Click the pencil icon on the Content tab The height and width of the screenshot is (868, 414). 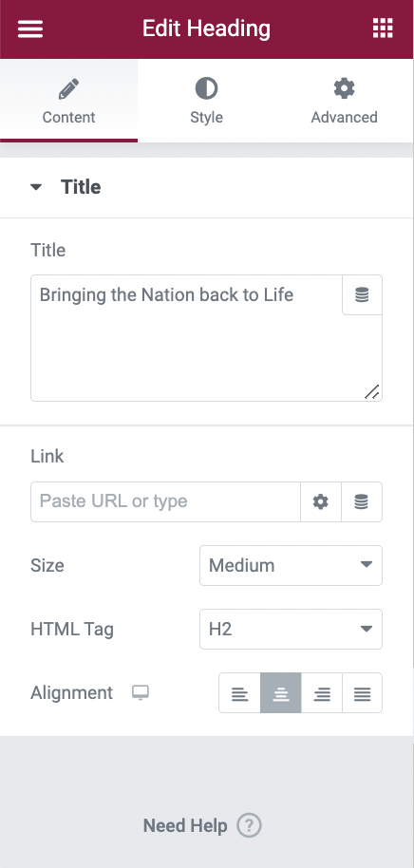(x=68, y=88)
